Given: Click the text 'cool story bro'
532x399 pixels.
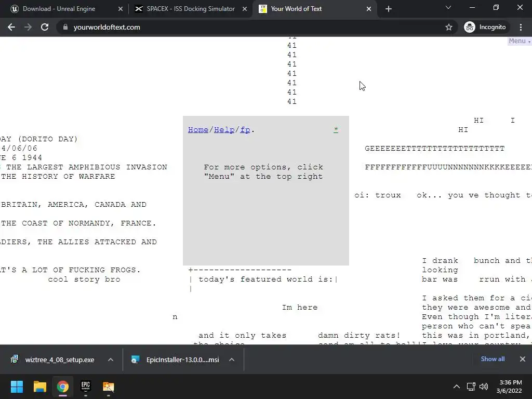Looking at the screenshot, I should [84, 279].
